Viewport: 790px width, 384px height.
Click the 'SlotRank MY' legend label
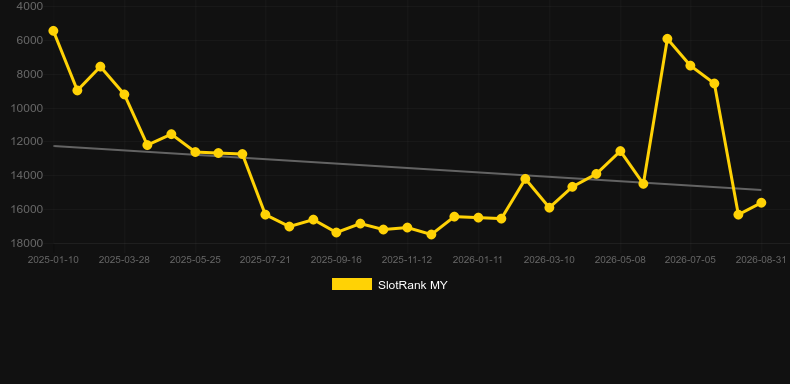click(x=413, y=285)
